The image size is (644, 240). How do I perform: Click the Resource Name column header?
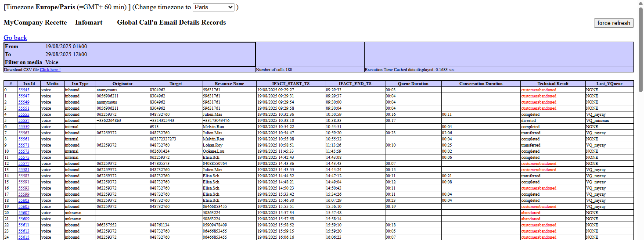pos(229,84)
